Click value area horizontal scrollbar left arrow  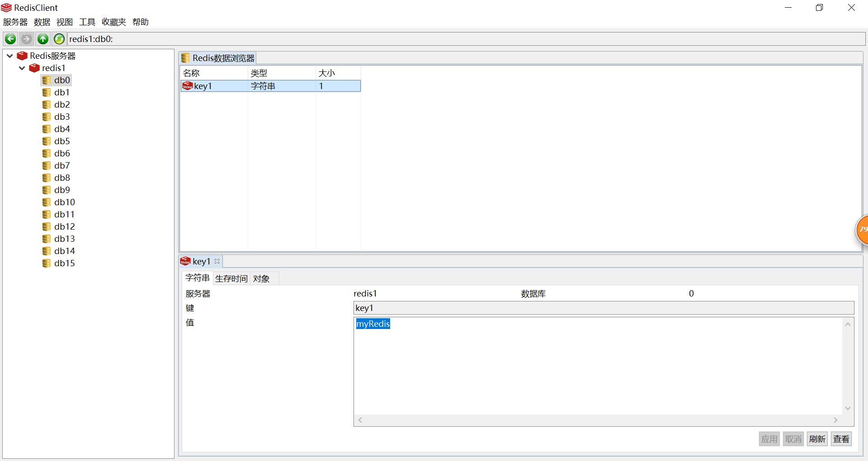pyautogui.click(x=360, y=420)
